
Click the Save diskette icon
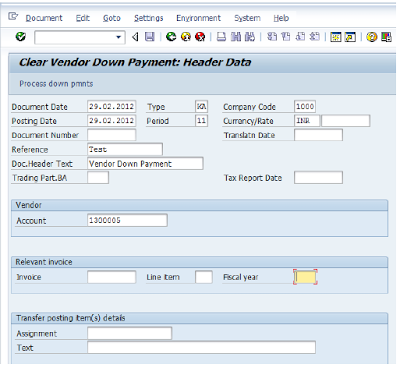[150, 37]
